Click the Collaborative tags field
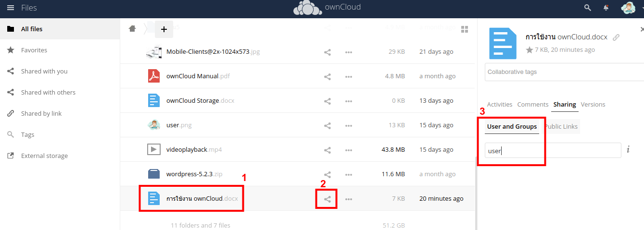Screen dimensions: 644x230 pos(563,72)
